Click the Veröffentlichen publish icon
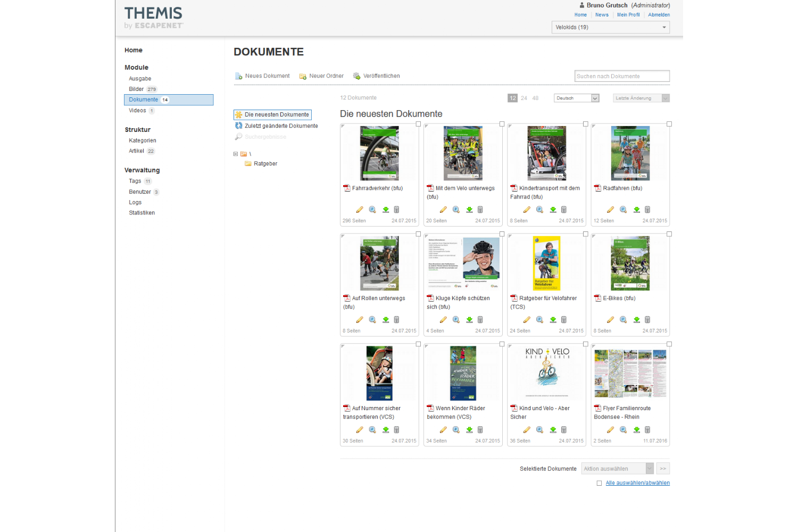This screenshot has width=798, height=532. point(356,76)
